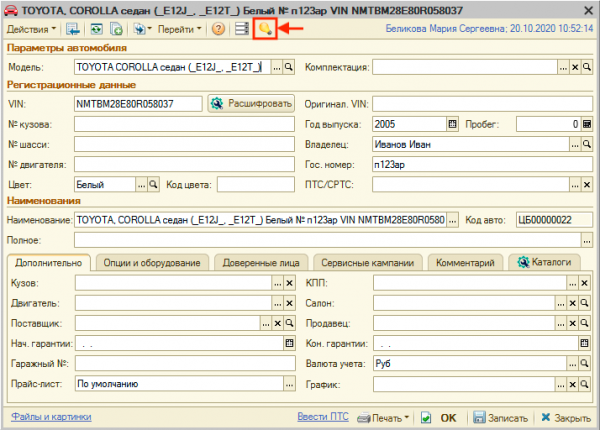
Task: Open calendar for Нач. гарантии date
Action: tap(290, 343)
